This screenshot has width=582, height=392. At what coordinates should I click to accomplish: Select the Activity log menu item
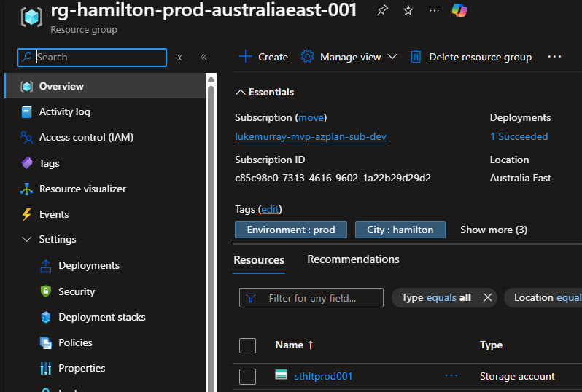(x=64, y=111)
